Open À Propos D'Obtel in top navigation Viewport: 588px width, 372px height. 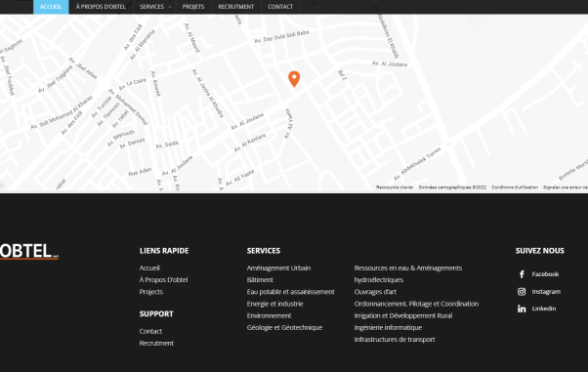pyautogui.click(x=101, y=7)
